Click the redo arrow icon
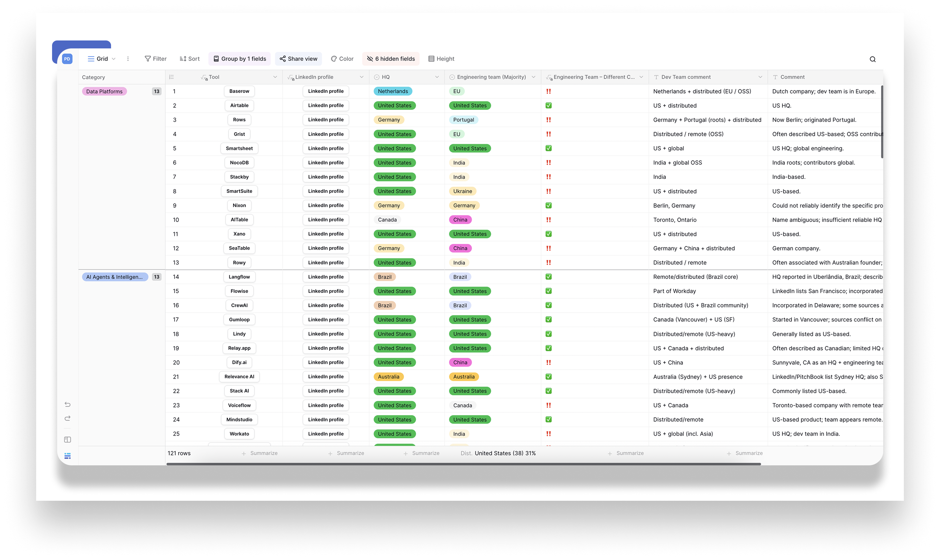Screen dimensions: 940x560 point(68,418)
